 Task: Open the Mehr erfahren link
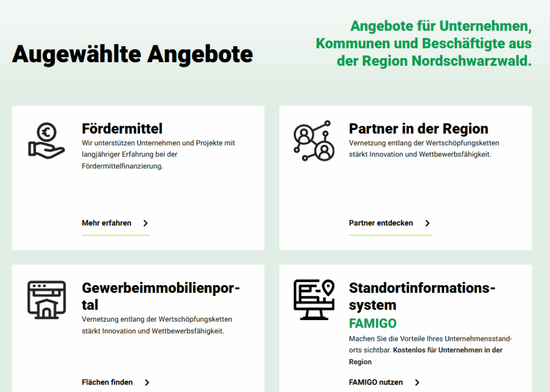pos(106,223)
